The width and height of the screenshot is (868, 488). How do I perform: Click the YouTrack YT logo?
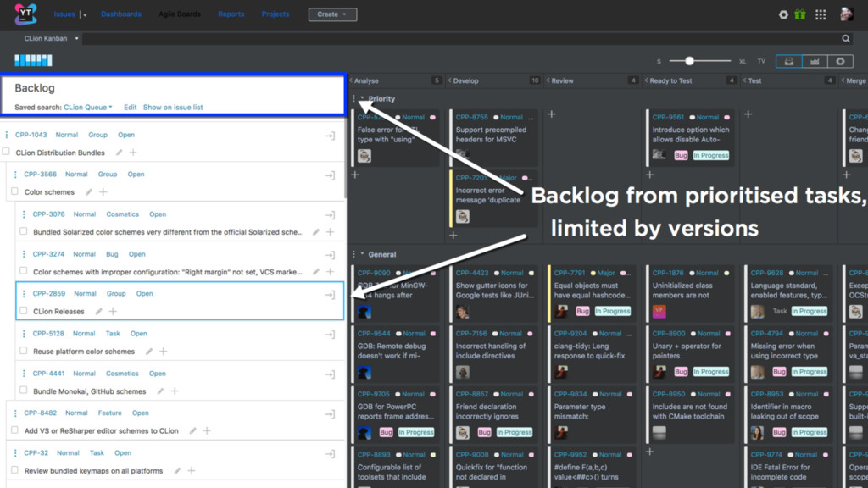(25, 14)
